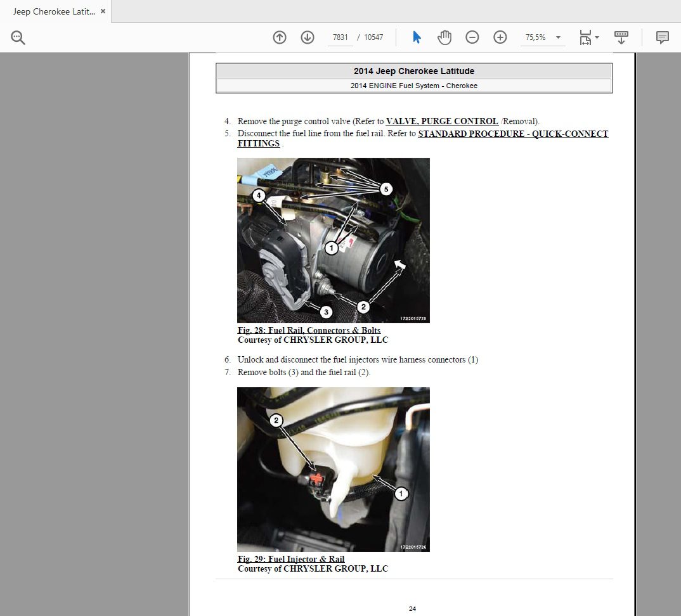Follow the FITTINGS link text
681x616 pixels.
(259, 144)
